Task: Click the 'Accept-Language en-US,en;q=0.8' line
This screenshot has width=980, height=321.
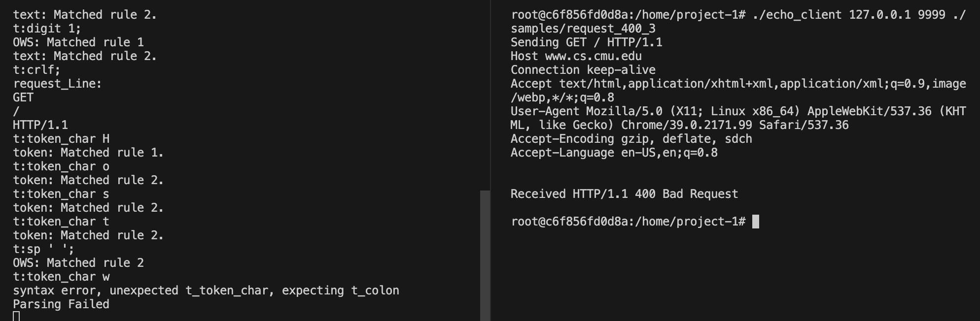Action: coord(614,153)
